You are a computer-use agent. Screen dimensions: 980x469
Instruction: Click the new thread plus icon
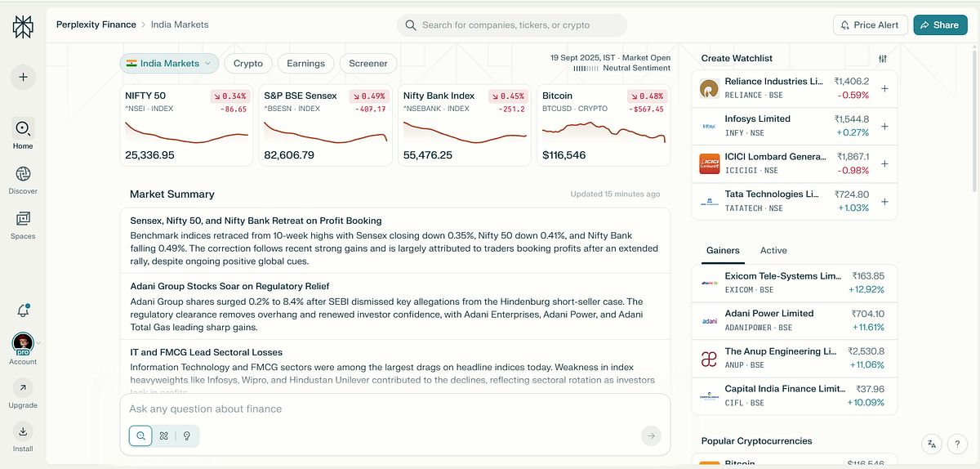[23, 78]
